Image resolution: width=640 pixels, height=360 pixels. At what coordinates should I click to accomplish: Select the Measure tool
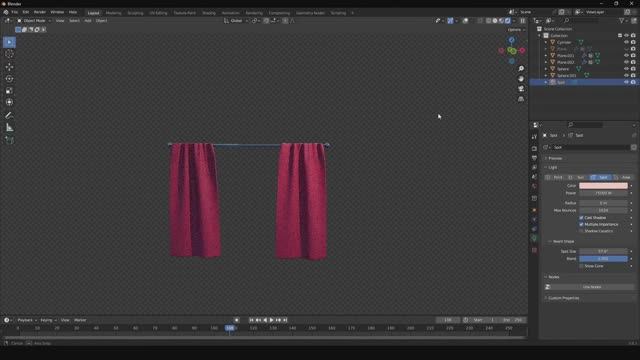point(9,128)
